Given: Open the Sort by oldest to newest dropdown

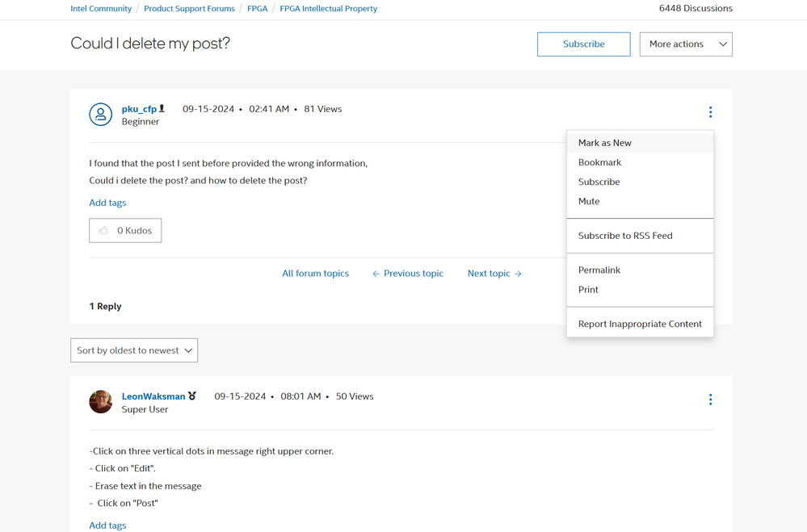Looking at the screenshot, I should pyautogui.click(x=134, y=350).
